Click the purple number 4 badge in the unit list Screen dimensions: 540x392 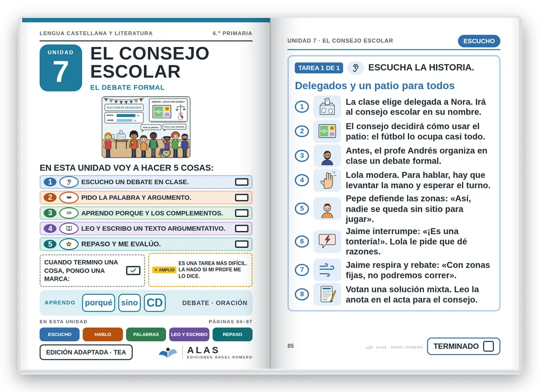[x=50, y=228]
